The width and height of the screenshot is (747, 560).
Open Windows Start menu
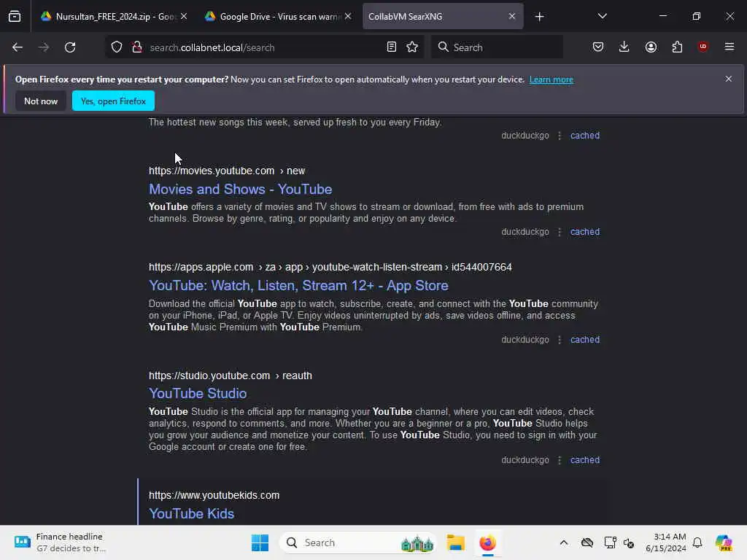(260, 542)
